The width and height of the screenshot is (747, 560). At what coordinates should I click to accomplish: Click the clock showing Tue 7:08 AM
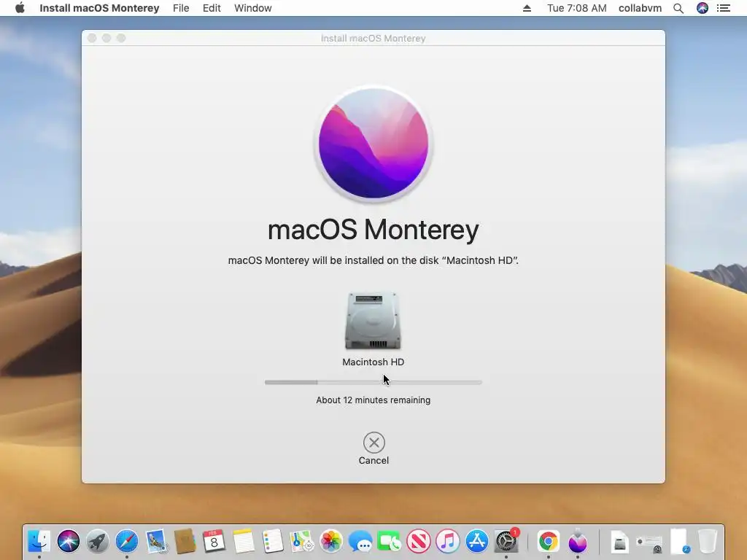click(x=577, y=8)
